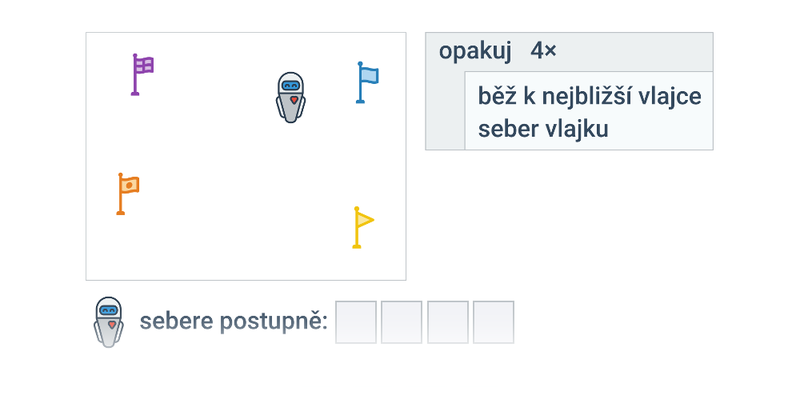
Task: Click the 'opakuj' repeat block header
Action: 569,52
